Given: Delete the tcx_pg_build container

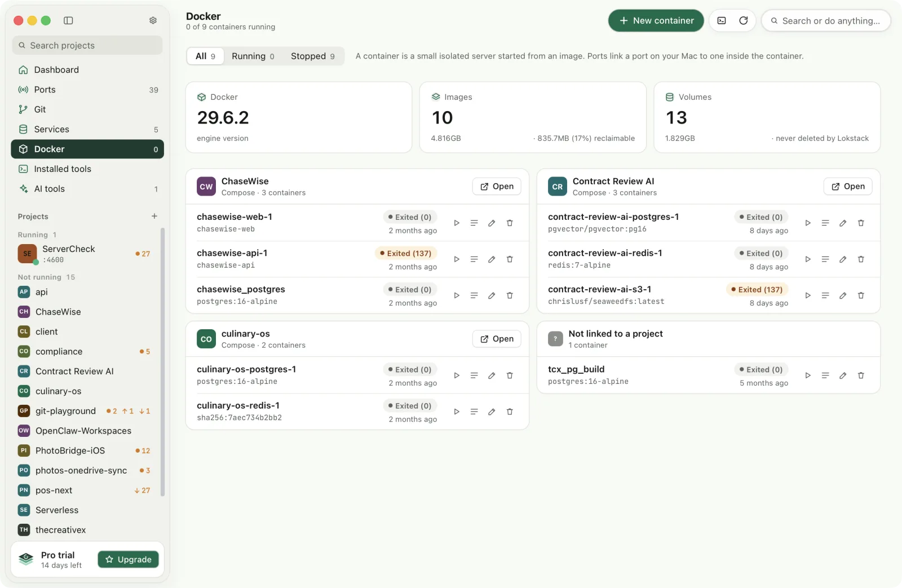Looking at the screenshot, I should pos(861,375).
